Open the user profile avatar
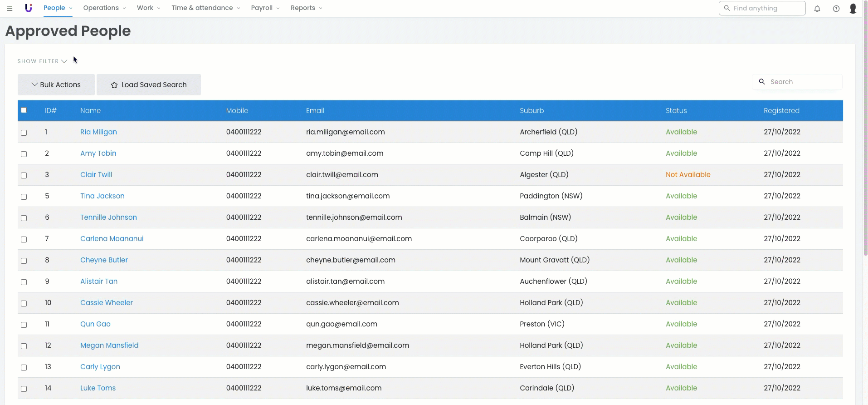The image size is (868, 405). tap(853, 9)
